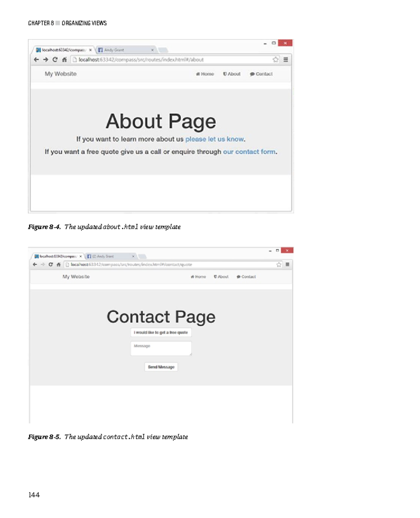
Task: Click the bookmark star icon
Action: coord(276,59)
